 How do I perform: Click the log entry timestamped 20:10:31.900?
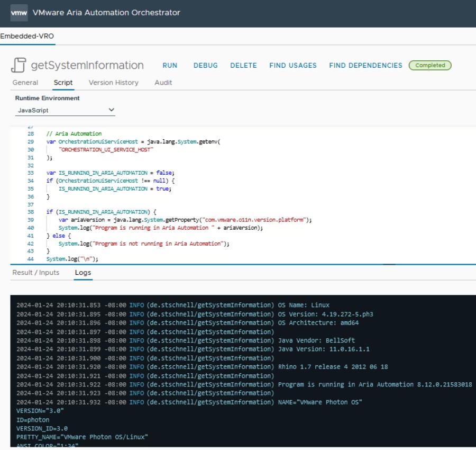click(x=145, y=358)
